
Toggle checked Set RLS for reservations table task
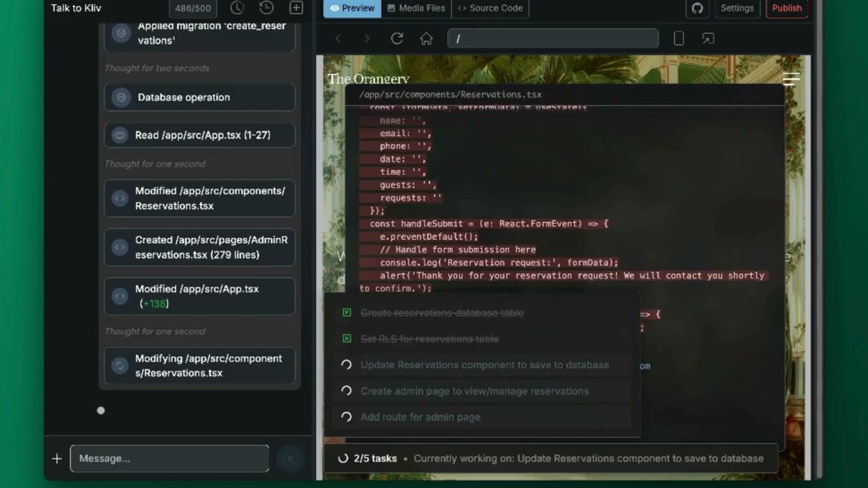347,338
